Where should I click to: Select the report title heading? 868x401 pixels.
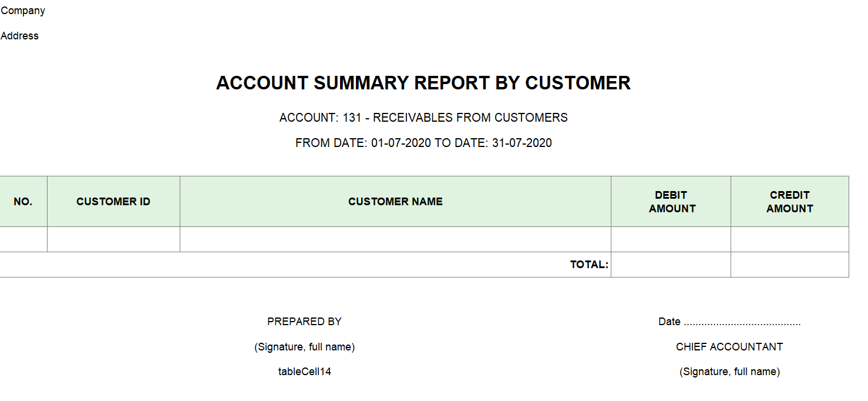point(423,83)
